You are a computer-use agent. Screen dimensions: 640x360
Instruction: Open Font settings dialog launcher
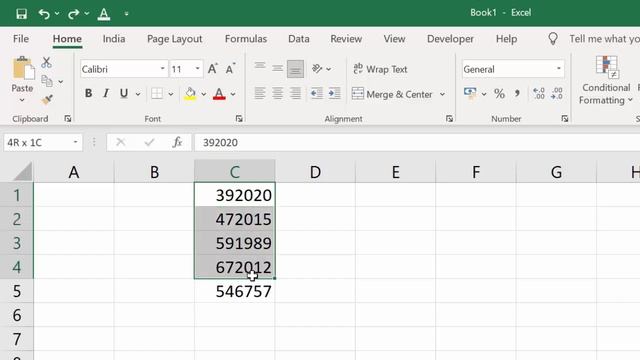click(239, 119)
